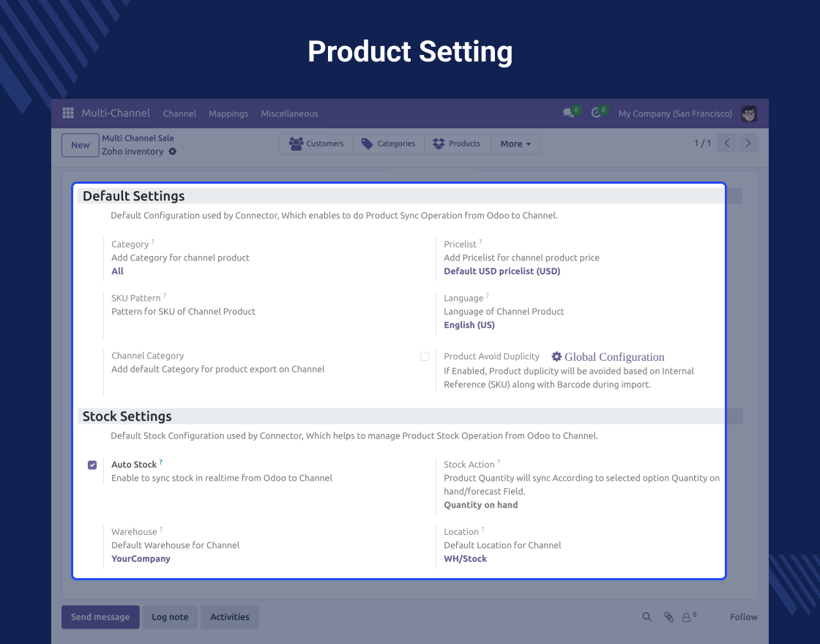This screenshot has width=820, height=644.
Task: Click the Customers people icon
Action: (x=296, y=143)
